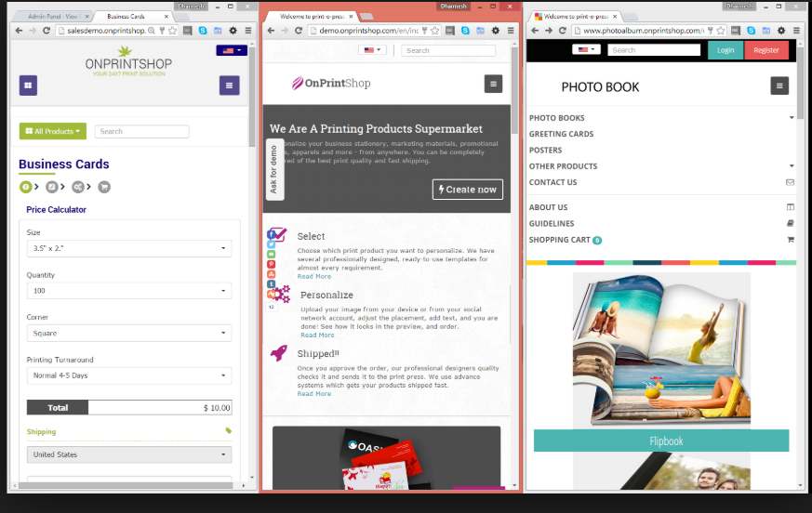Click bookmark star in photoalbum address bar
The width and height of the screenshot is (812, 513).
pos(720,31)
